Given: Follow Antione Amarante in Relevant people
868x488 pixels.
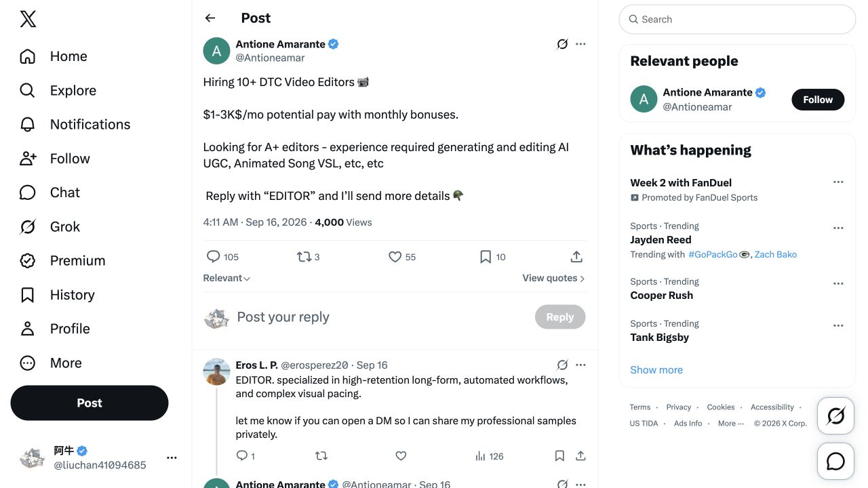Looking at the screenshot, I should click(818, 100).
